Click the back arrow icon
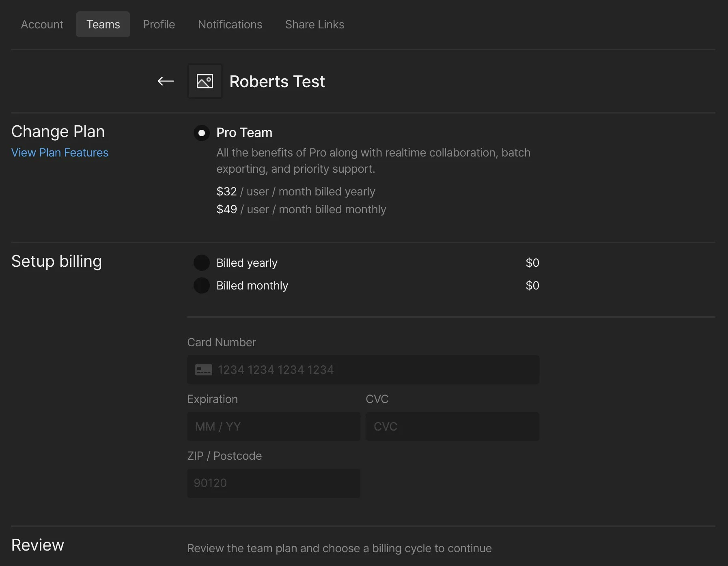The width and height of the screenshot is (728, 566). [x=166, y=81]
